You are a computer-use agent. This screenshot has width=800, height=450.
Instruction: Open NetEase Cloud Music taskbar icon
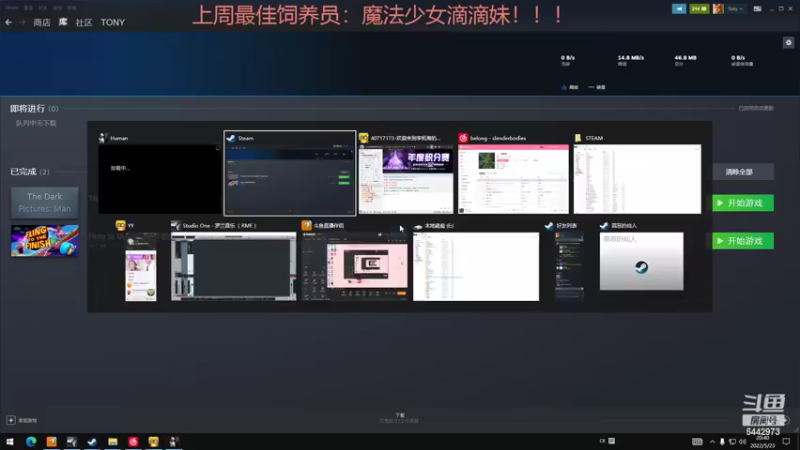pyautogui.click(x=133, y=442)
